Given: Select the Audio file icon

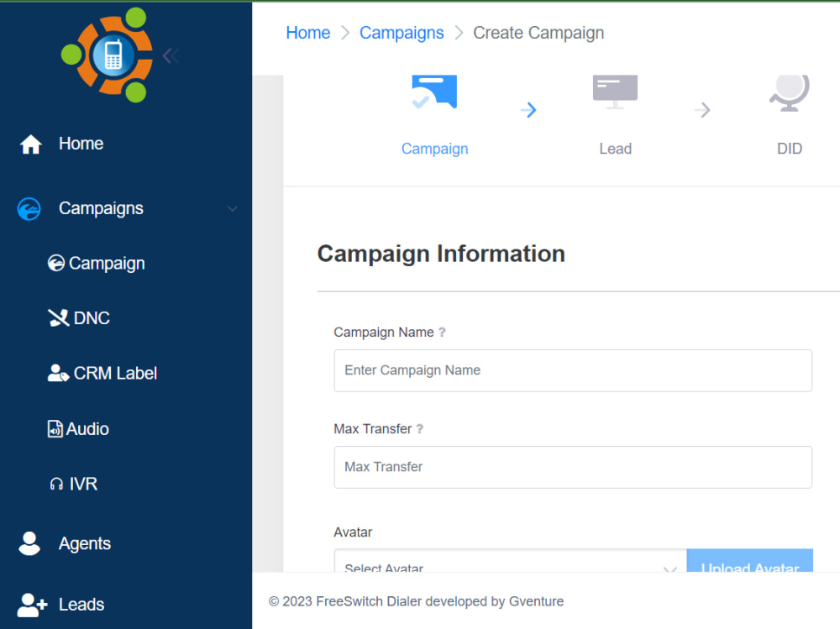Looking at the screenshot, I should pyautogui.click(x=53, y=428).
